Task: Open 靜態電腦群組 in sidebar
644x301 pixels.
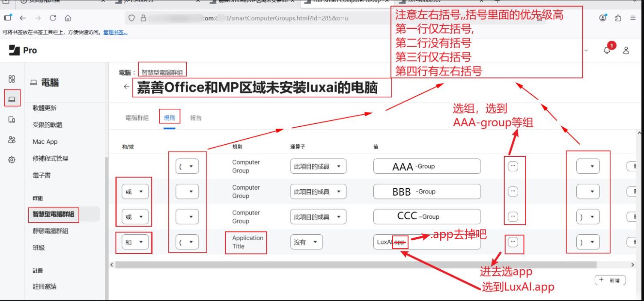Action: coord(51,231)
